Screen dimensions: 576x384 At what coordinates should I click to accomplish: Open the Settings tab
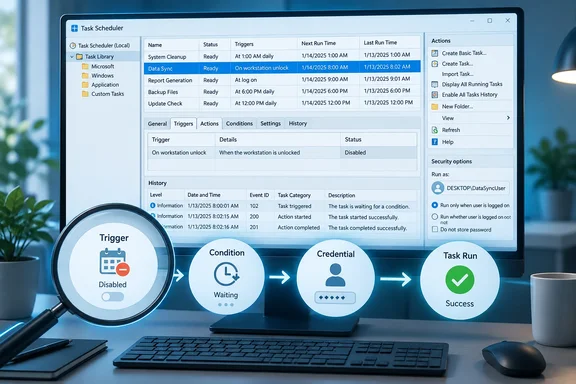click(x=270, y=123)
